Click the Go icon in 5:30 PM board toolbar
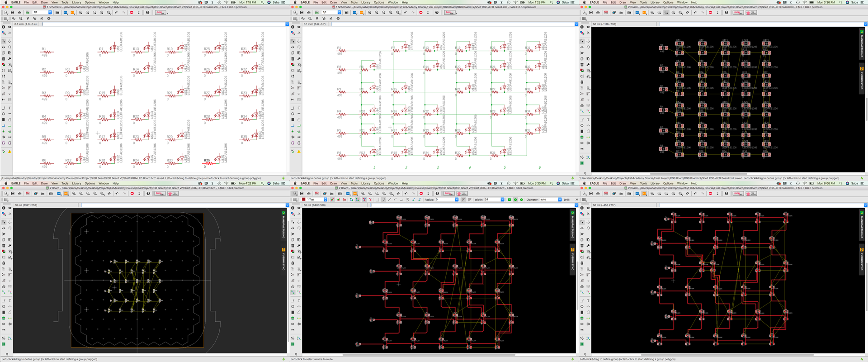Screen dimensions: 868x362 [x=428, y=193]
